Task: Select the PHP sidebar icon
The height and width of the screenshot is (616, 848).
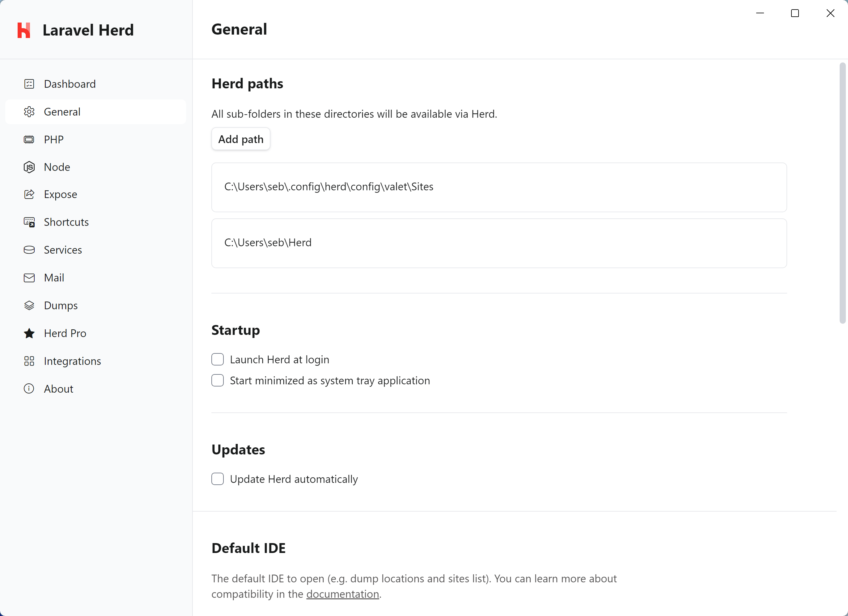Action: click(x=29, y=139)
